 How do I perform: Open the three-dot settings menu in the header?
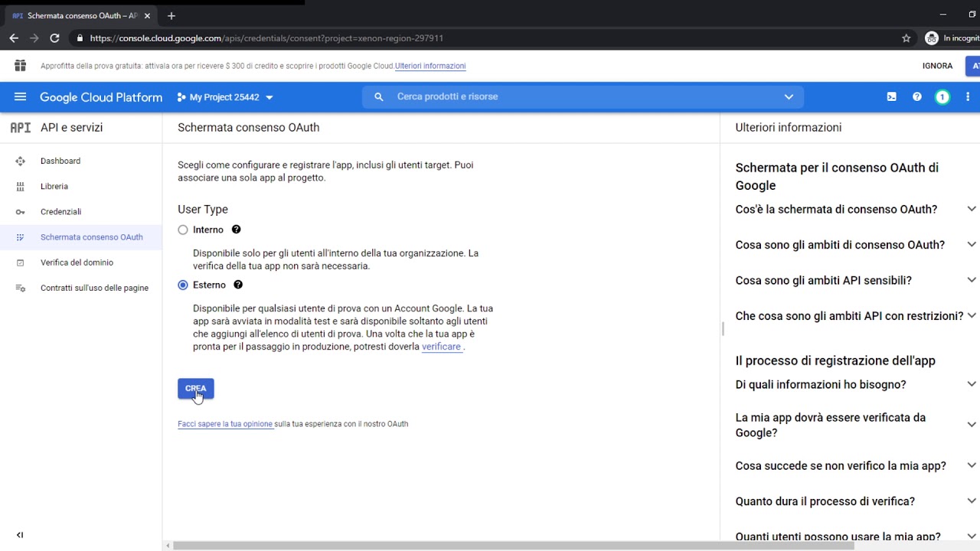tap(968, 96)
